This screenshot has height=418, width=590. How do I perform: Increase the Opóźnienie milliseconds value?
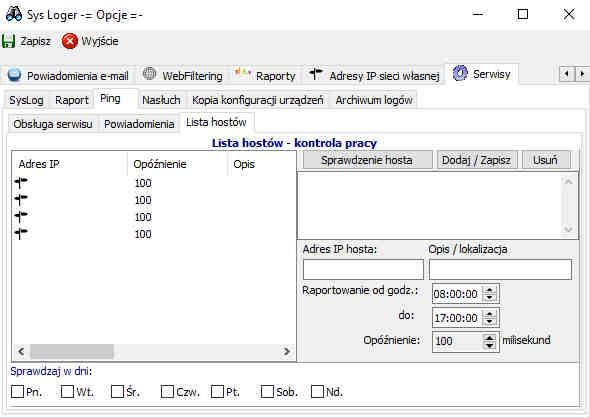pyautogui.click(x=490, y=337)
